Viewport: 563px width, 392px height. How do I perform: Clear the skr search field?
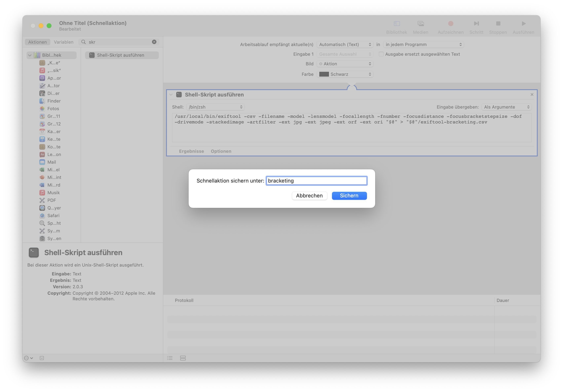click(x=154, y=42)
